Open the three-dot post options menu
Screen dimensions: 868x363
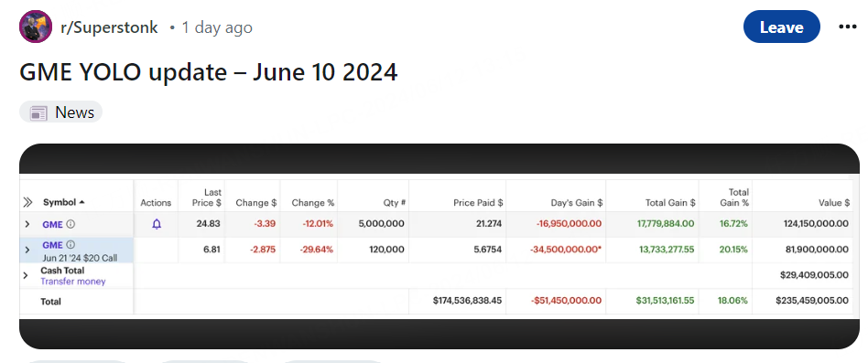pyautogui.click(x=848, y=27)
